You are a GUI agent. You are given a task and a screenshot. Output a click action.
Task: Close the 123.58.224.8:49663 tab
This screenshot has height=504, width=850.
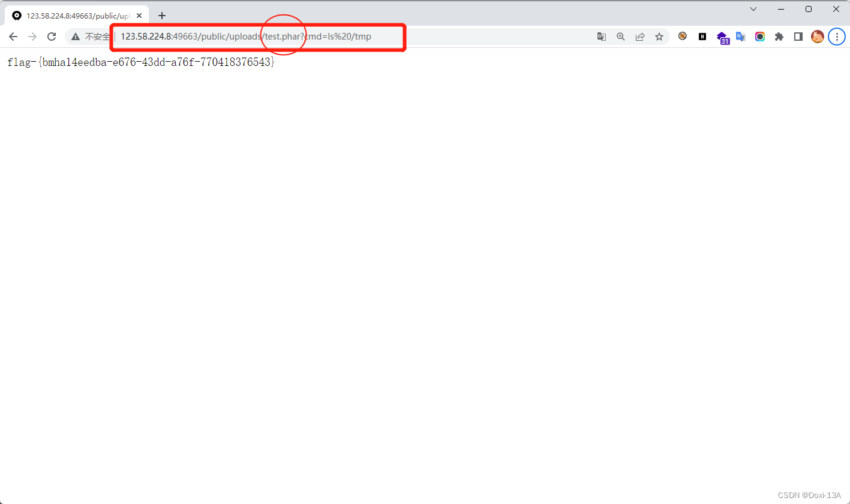(139, 16)
